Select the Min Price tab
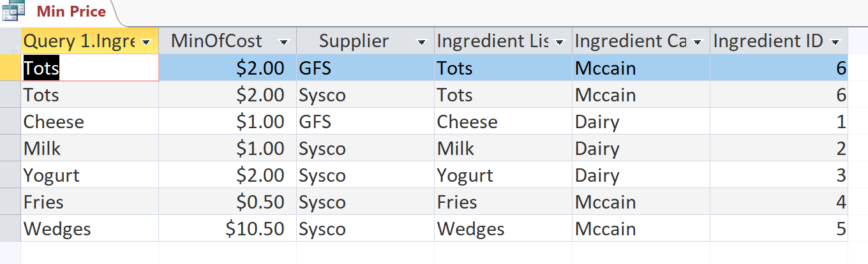The width and height of the screenshot is (868, 264). click(x=71, y=12)
